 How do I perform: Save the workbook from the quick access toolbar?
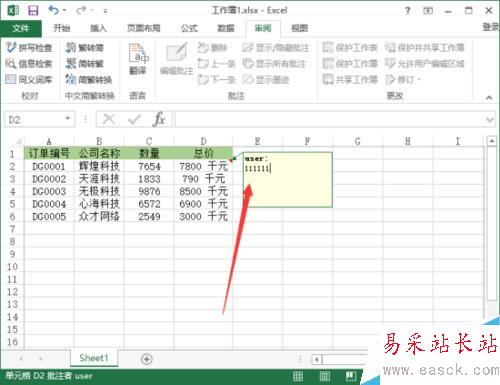(33, 10)
